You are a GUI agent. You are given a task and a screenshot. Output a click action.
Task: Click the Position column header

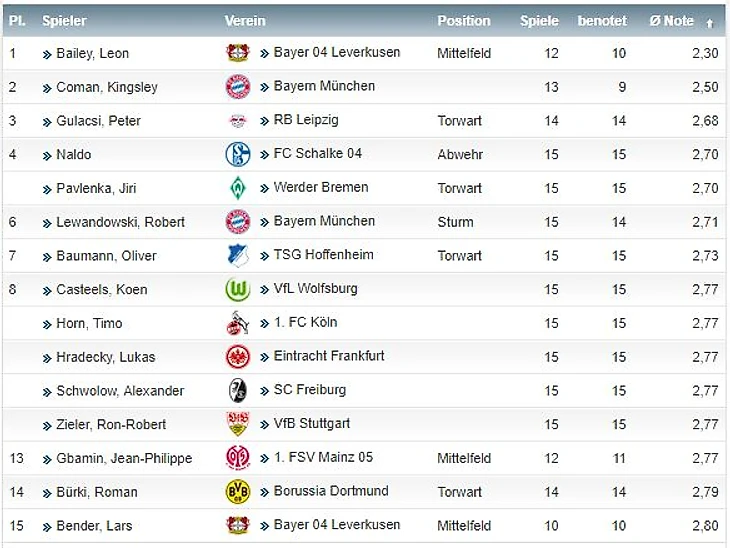(464, 21)
